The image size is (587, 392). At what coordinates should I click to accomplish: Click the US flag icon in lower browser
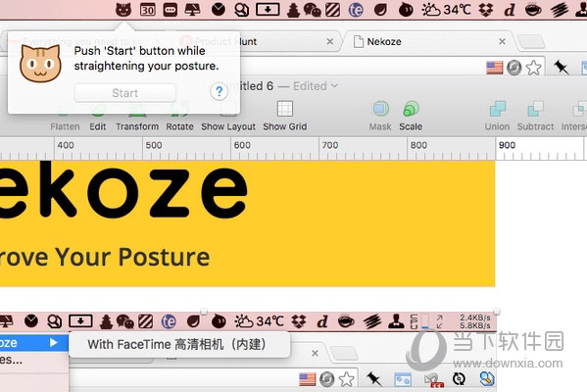tap(308, 379)
